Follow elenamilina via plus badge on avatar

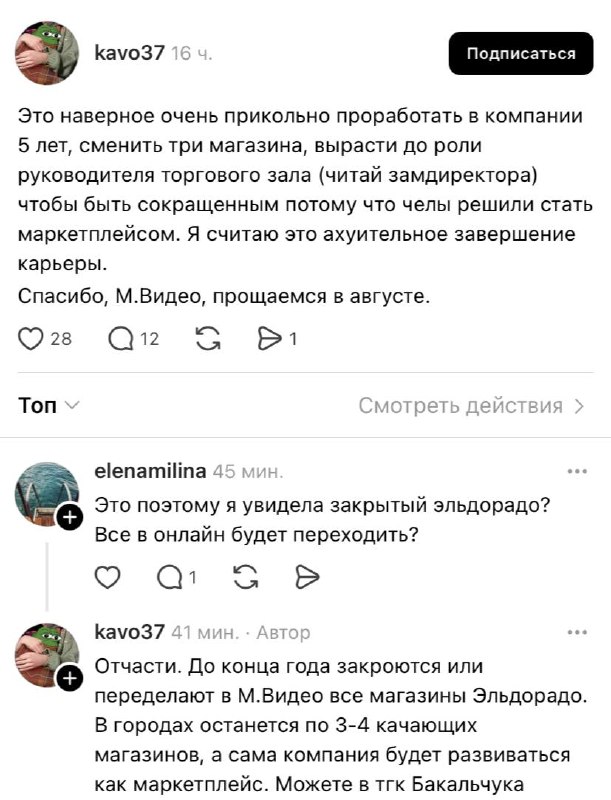tap(69, 518)
